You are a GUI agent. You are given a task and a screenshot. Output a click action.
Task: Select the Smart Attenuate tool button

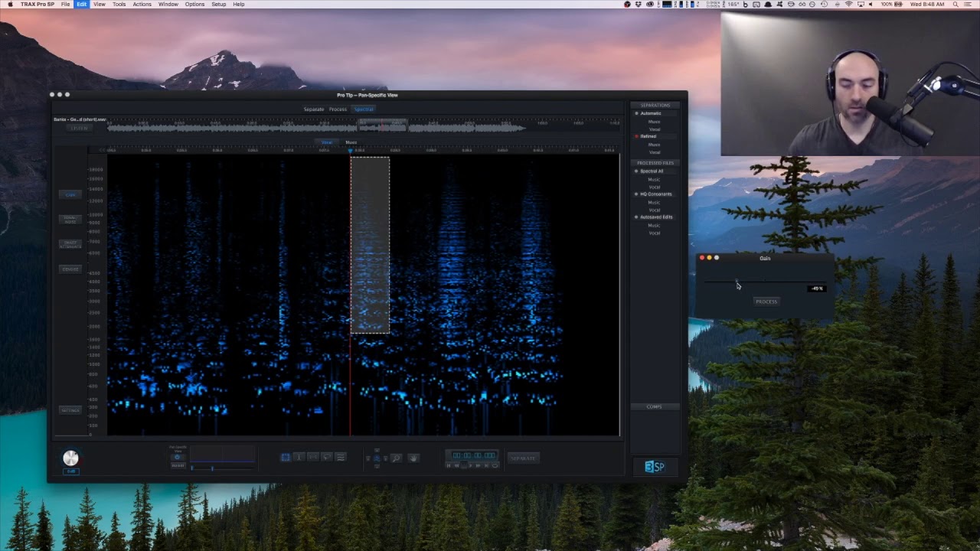point(70,244)
